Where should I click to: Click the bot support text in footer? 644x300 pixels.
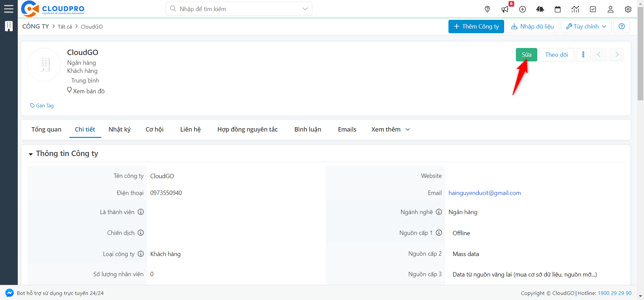(x=60, y=293)
